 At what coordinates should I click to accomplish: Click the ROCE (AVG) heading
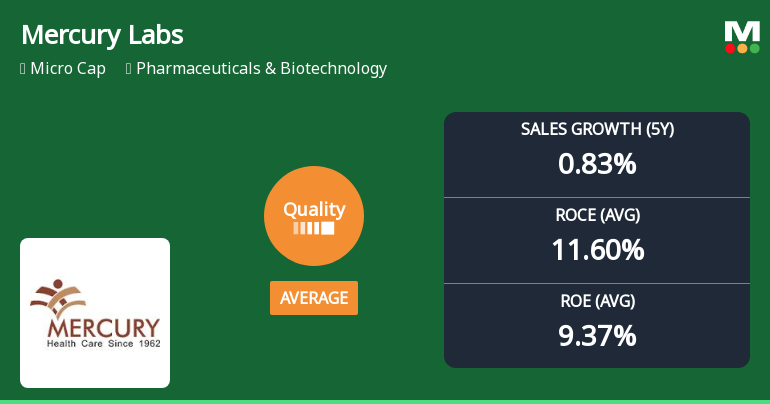click(597, 215)
